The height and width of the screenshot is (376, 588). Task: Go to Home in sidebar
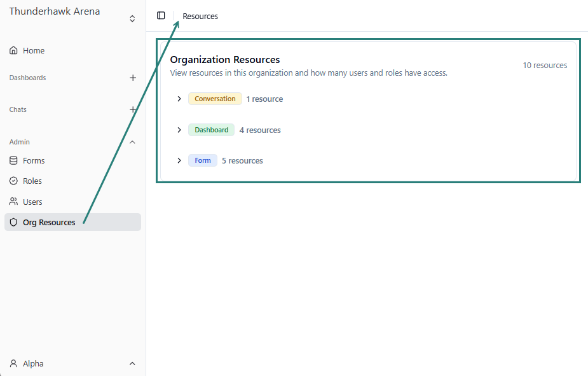tap(34, 51)
